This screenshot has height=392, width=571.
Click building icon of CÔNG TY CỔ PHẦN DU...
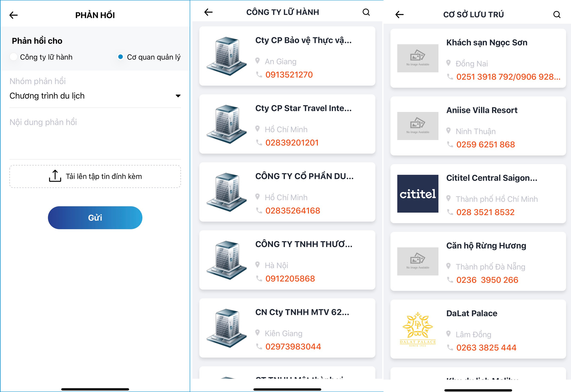[227, 192]
